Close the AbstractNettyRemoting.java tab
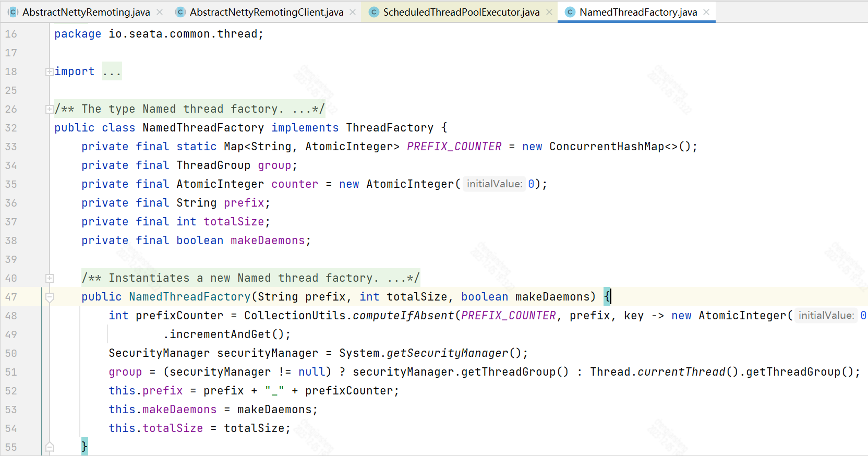Image resolution: width=868 pixels, height=456 pixels. coord(160,12)
